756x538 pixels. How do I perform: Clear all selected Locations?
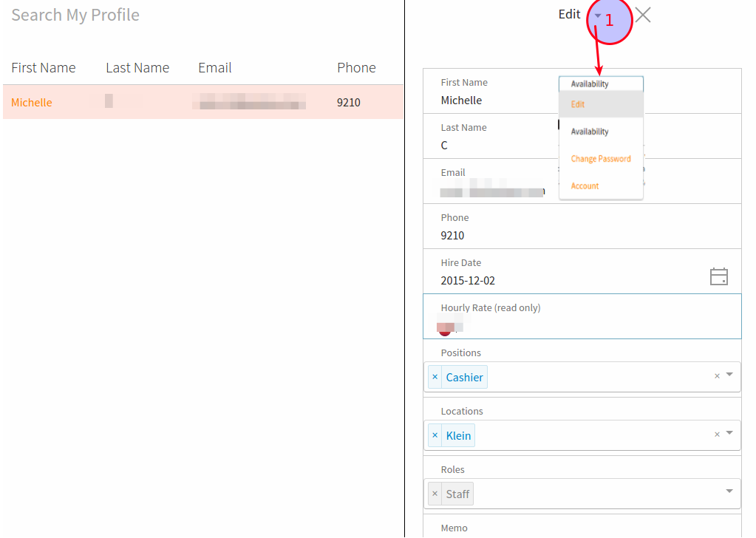(x=717, y=435)
